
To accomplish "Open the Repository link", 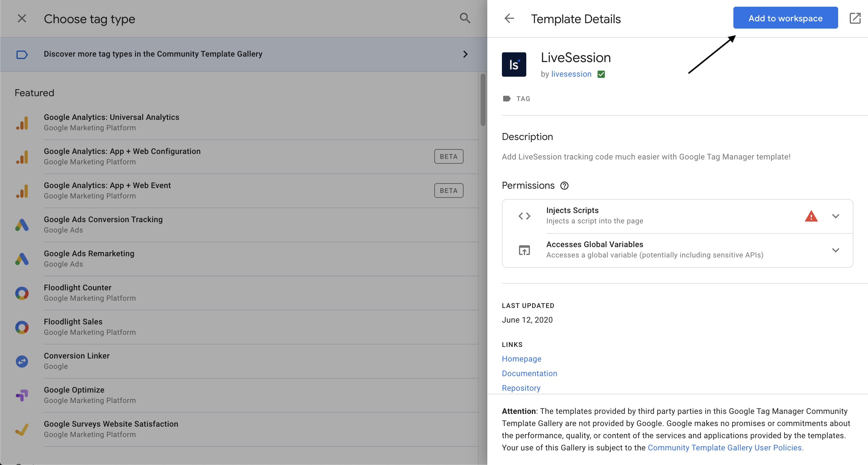I will pos(521,388).
